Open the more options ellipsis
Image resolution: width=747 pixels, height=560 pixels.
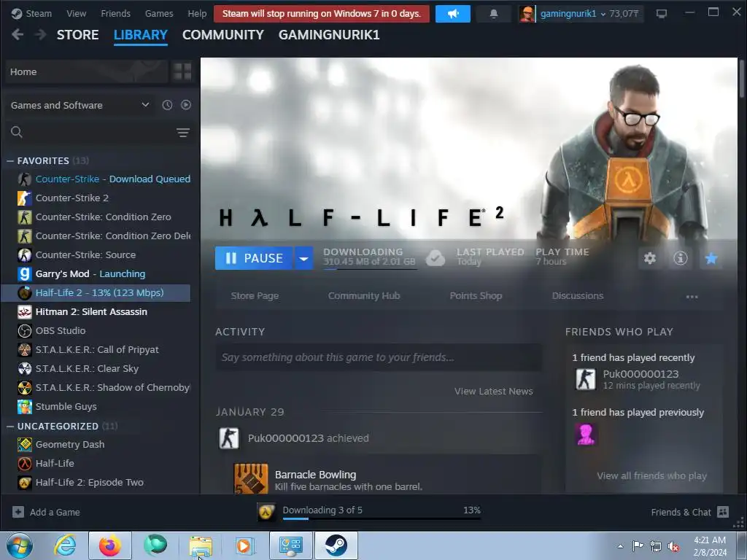tap(692, 297)
